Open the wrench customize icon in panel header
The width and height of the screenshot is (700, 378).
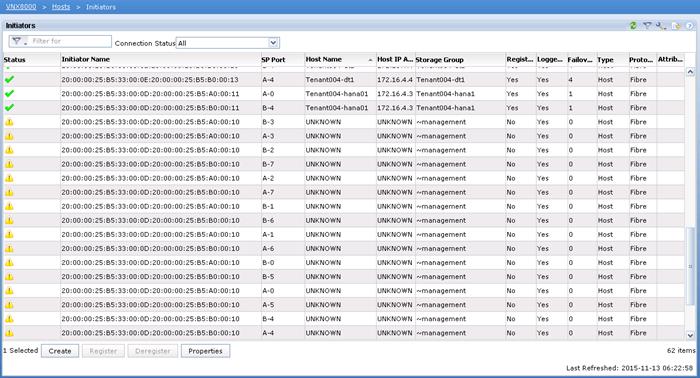click(661, 26)
